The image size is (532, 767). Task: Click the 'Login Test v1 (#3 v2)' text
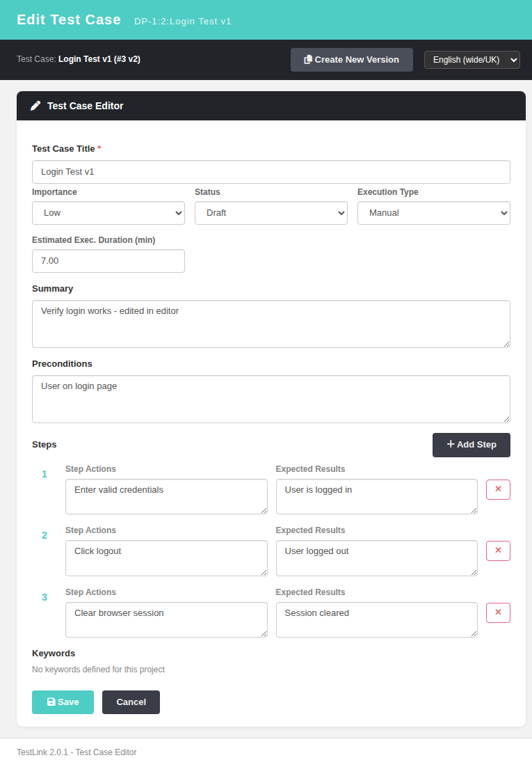tap(99, 59)
